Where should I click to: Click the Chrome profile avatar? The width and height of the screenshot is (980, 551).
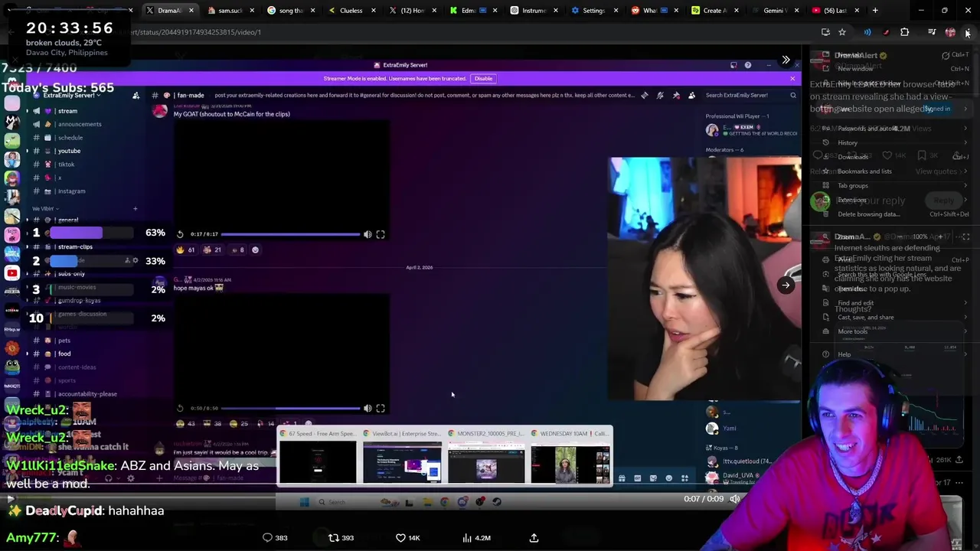(x=950, y=32)
